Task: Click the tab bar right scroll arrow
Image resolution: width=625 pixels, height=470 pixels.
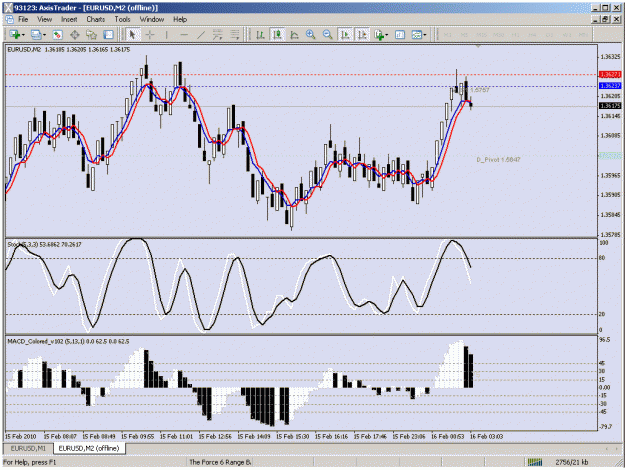Action: pyautogui.click(x=618, y=448)
